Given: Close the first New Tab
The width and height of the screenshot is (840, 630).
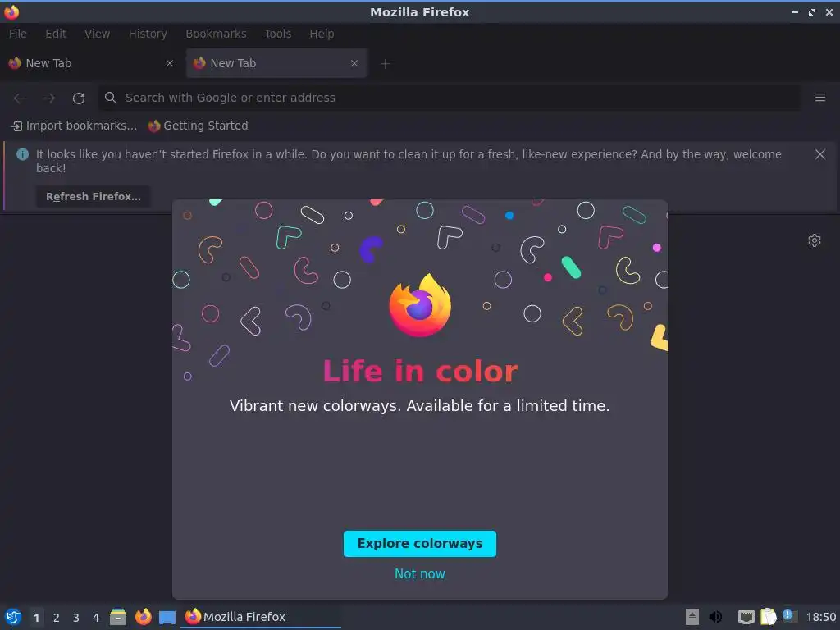Looking at the screenshot, I should pyautogui.click(x=170, y=63).
